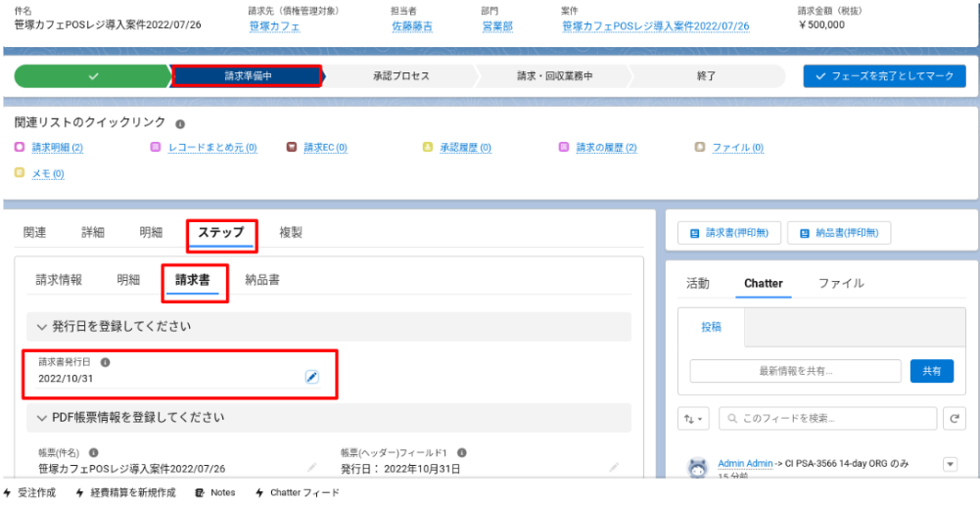The height and width of the screenshot is (506, 980).
Task: Click the info icon next to 帳票(ヘッダー)フィールド1
Action: pyautogui.click(x=461, y=453)
